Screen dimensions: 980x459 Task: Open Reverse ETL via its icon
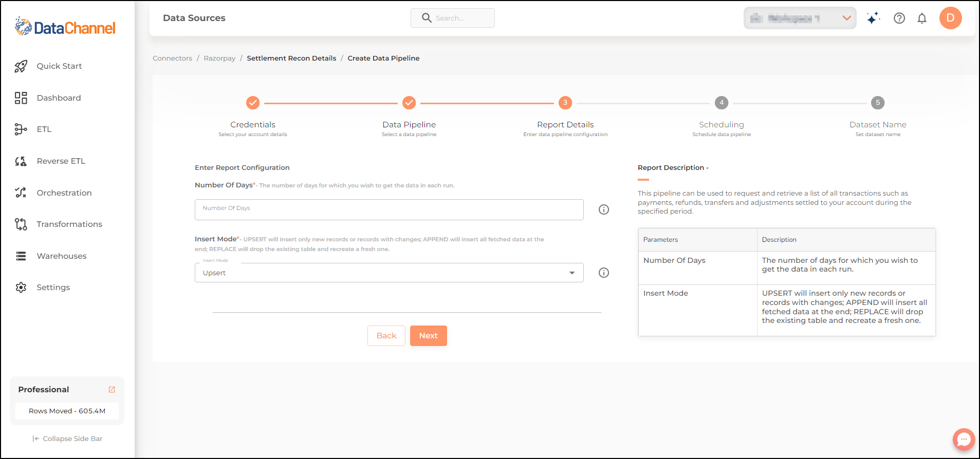(x=21, y=161)
